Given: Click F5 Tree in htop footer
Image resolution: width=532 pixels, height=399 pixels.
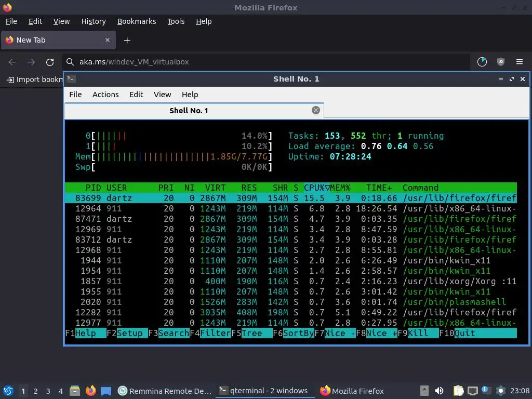Looking at the screenshot, I should pos(252,333).
